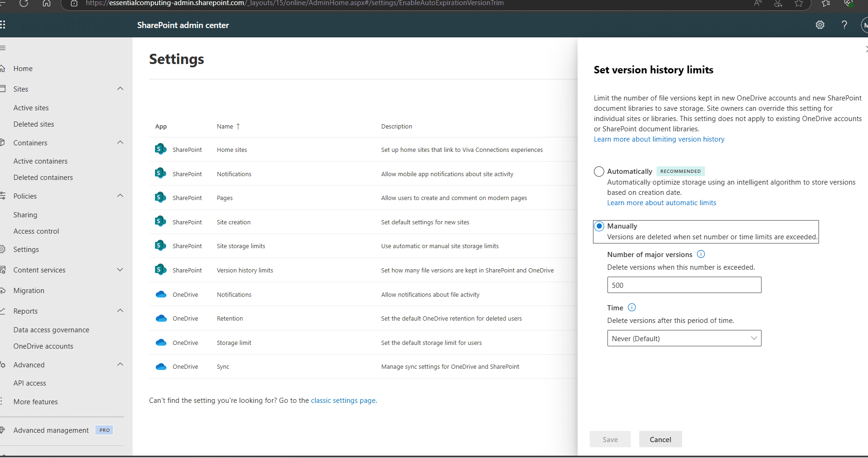This screenshot has width=868, height=458.
Task: Expand the Content services section
Action: pyautogui.click(x=120, y=270)
